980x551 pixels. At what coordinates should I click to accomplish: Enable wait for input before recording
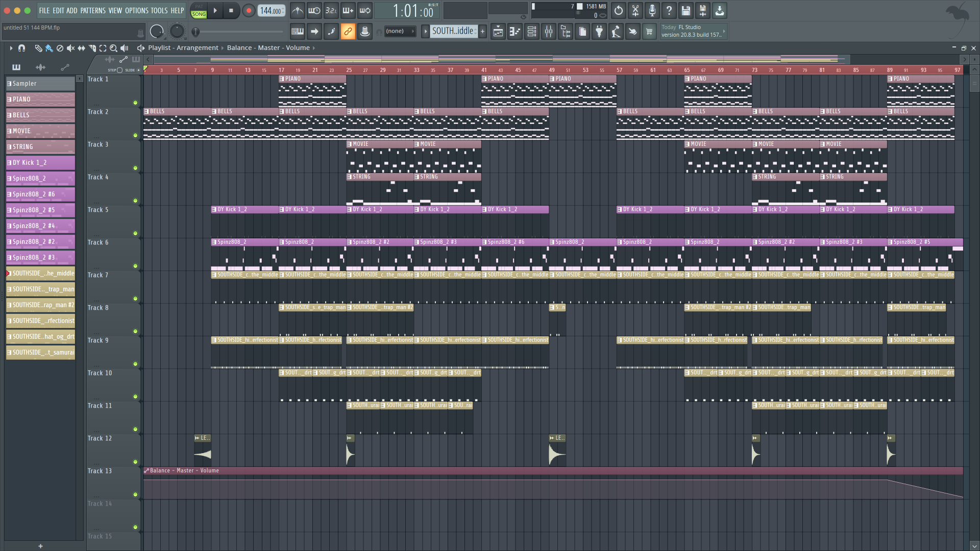pos(314,10)
